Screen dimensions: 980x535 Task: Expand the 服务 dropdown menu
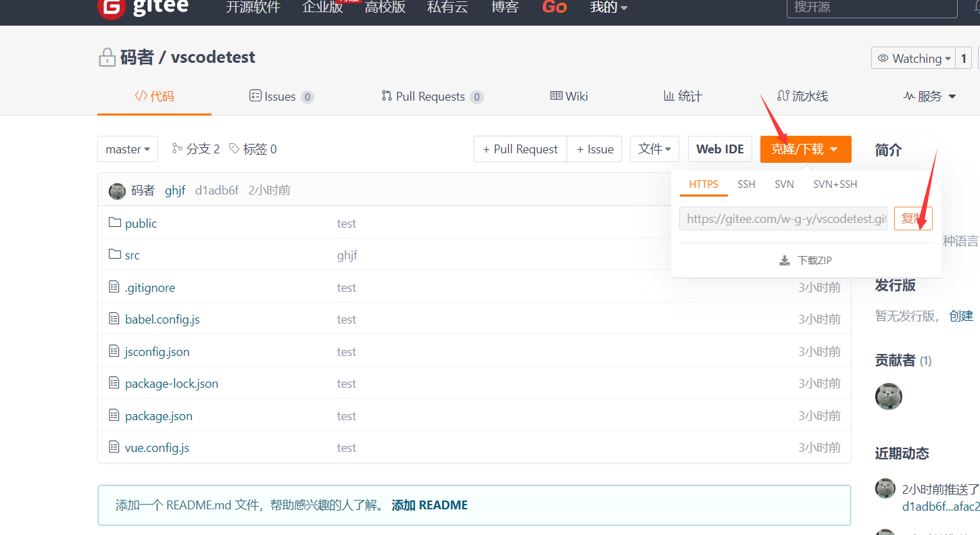(930, 96)
